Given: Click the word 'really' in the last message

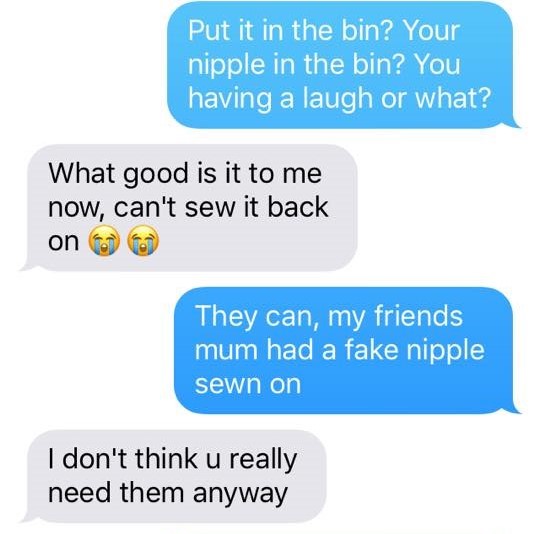Looking at the screenshot, I should tap(263, 460).
